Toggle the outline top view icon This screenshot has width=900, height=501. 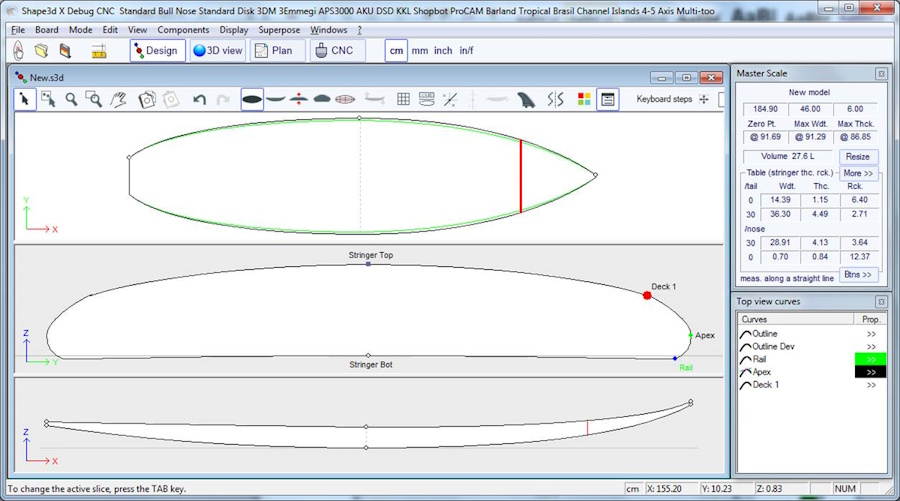252,99
